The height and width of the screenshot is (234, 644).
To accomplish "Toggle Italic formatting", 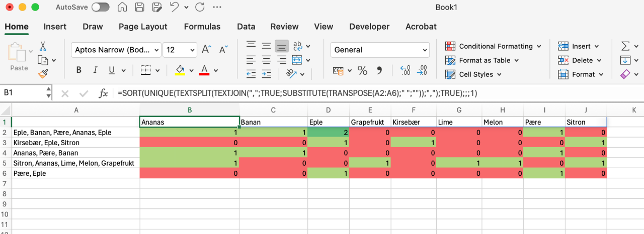I will [95, 70].
